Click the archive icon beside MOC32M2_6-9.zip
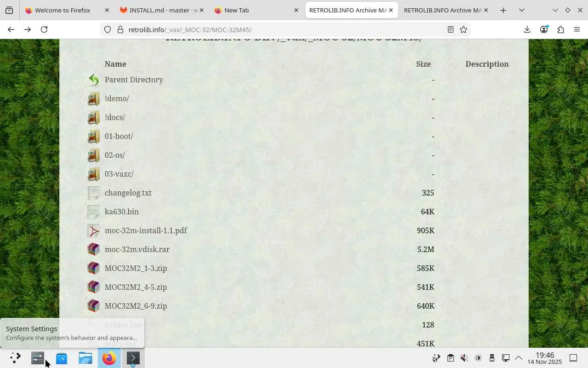 tap(94, 306)
